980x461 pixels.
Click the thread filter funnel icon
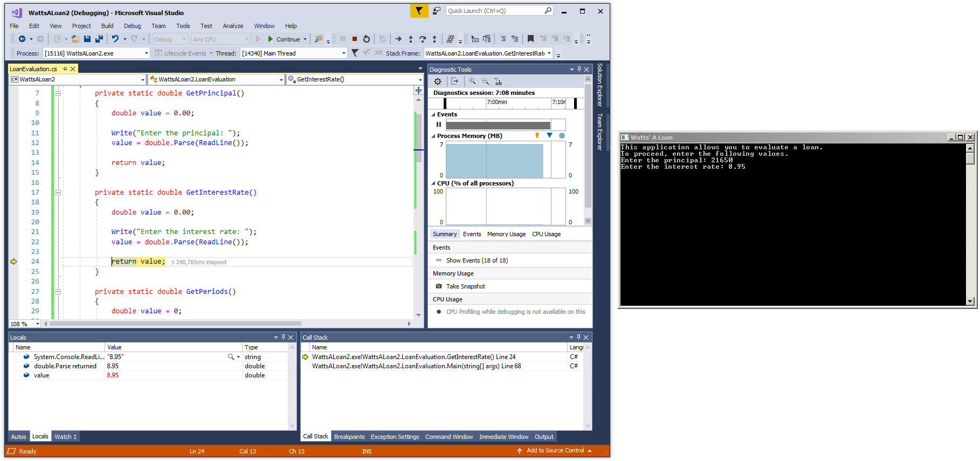(355, 53)
